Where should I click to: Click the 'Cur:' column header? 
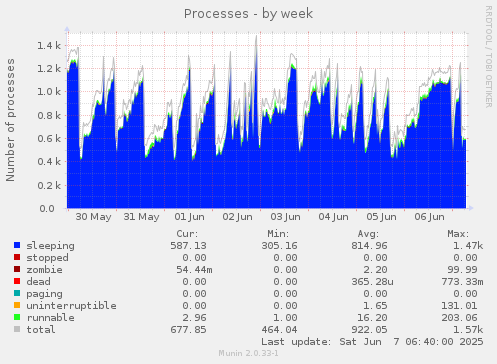click(x=187, y=234)
